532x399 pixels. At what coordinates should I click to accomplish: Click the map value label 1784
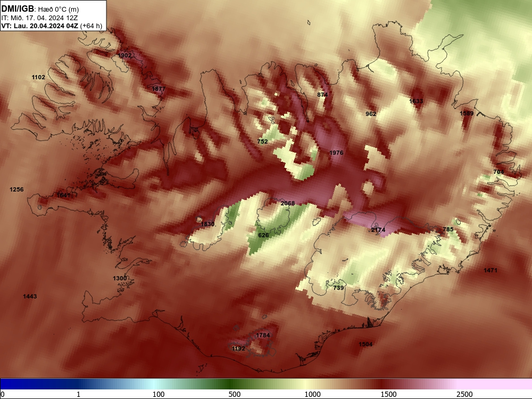263,335
